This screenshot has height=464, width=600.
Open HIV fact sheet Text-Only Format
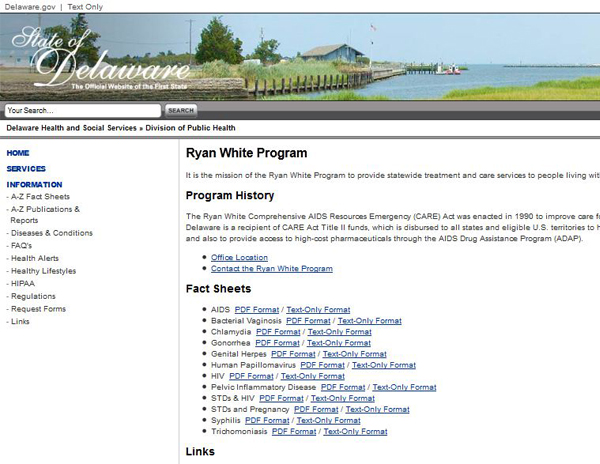pos(313,376)
